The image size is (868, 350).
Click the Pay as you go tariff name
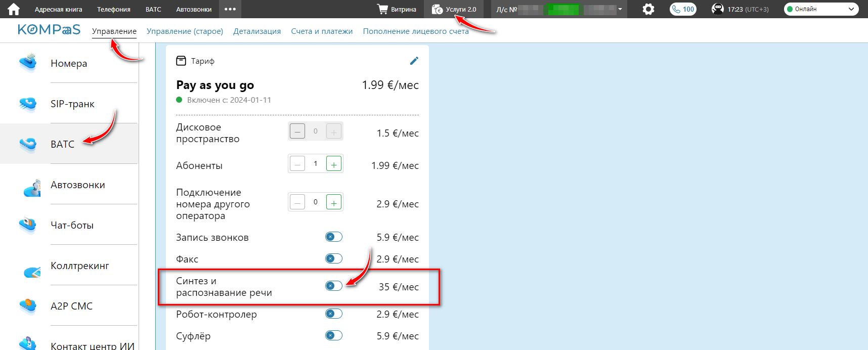[215, 85]
